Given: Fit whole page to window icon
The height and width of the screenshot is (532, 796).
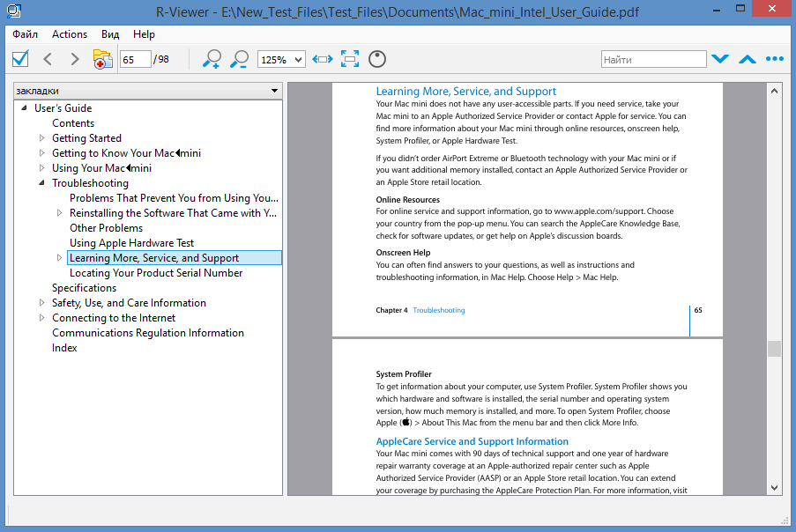Looking at the screenshot, I should (350, 59).
